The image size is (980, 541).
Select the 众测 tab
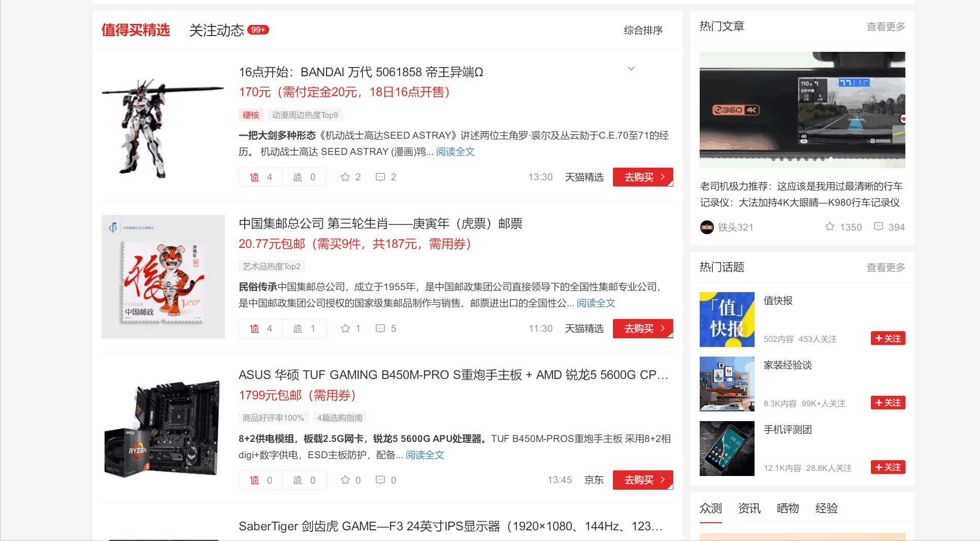pos(711,508)
